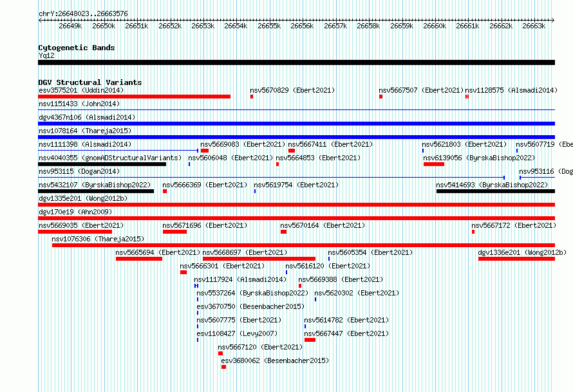Click the 26656k ruler position label
This screenshot has width=573, height=392.
(302, 26)
